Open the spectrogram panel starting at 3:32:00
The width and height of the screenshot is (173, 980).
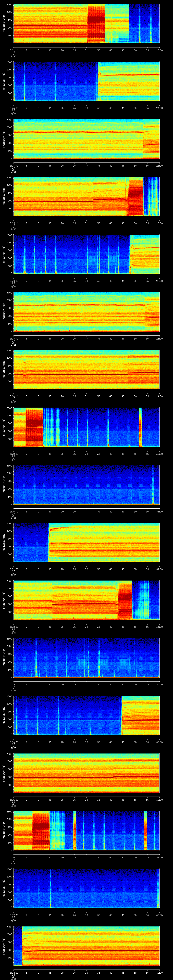[87, 600]
